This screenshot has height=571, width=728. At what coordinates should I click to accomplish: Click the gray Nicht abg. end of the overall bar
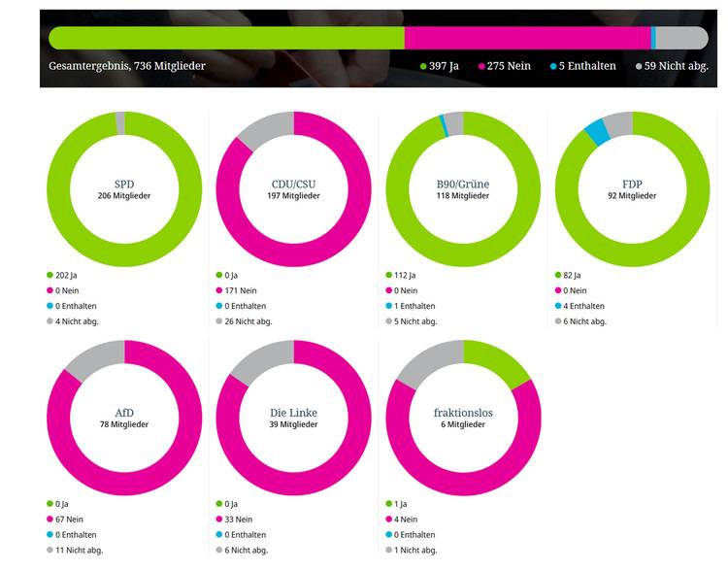[681, 38]
